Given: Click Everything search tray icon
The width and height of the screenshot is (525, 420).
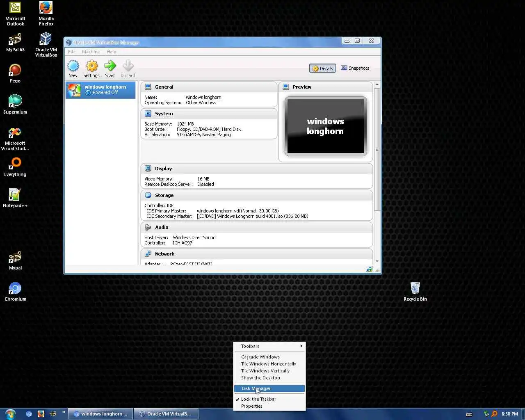Looking at the screenshot, I should pyautogui.click(x=494, y=414).
